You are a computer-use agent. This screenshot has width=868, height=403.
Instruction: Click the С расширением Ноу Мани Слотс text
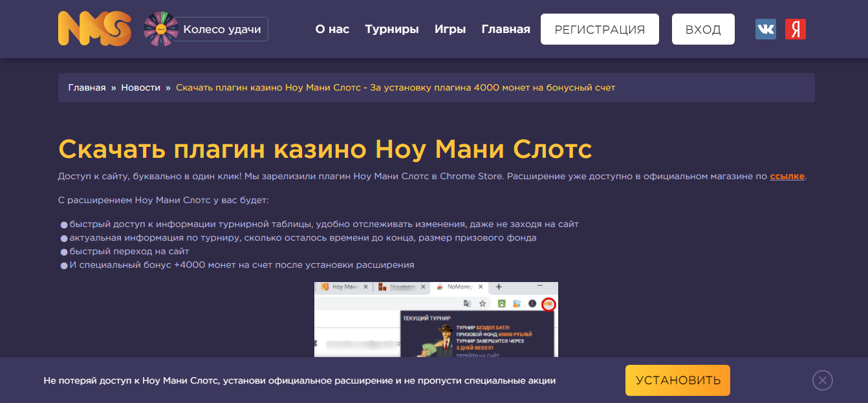(x=163, y=201)
